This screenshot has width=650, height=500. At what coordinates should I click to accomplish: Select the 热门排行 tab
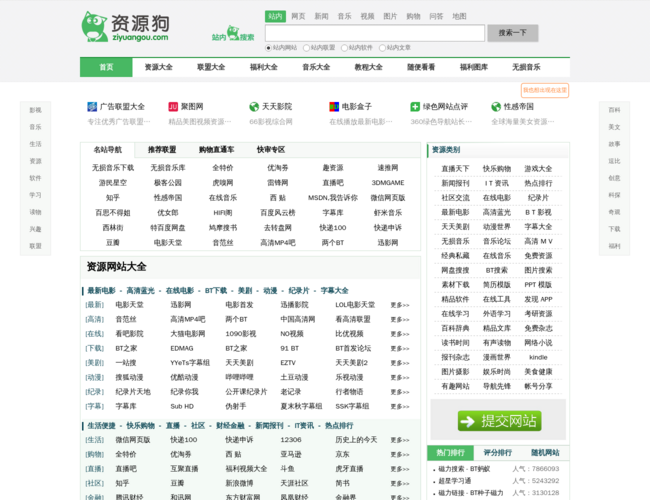[451, 453]
